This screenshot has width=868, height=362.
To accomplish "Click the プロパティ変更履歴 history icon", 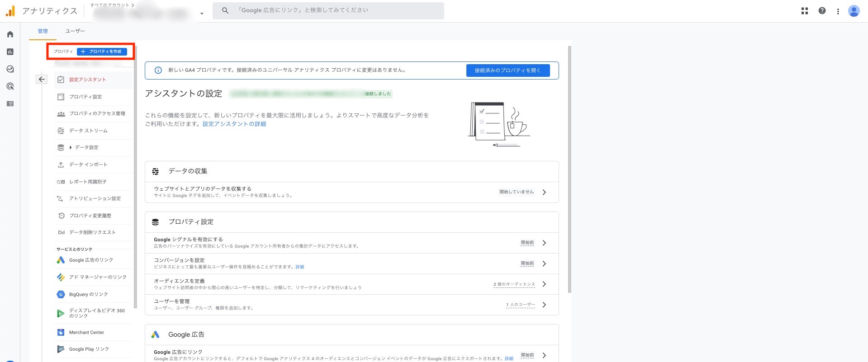I will click(x=61, y=216).
